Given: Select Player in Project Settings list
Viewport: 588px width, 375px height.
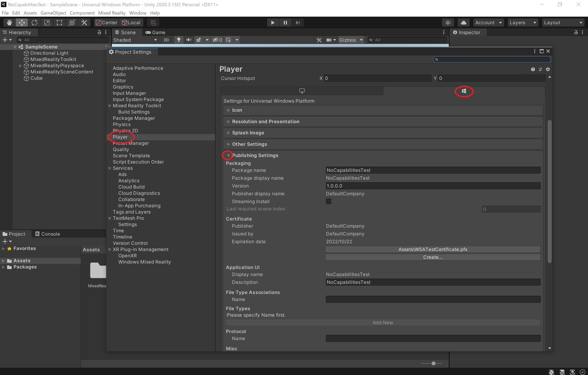Looking at the screenshot, I should tap(120, 137).
